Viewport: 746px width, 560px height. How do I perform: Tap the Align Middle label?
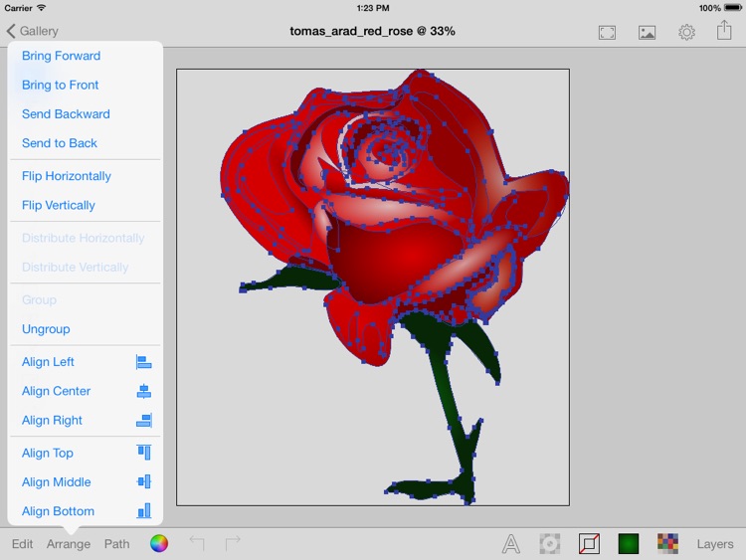click(x=56, y=482)
